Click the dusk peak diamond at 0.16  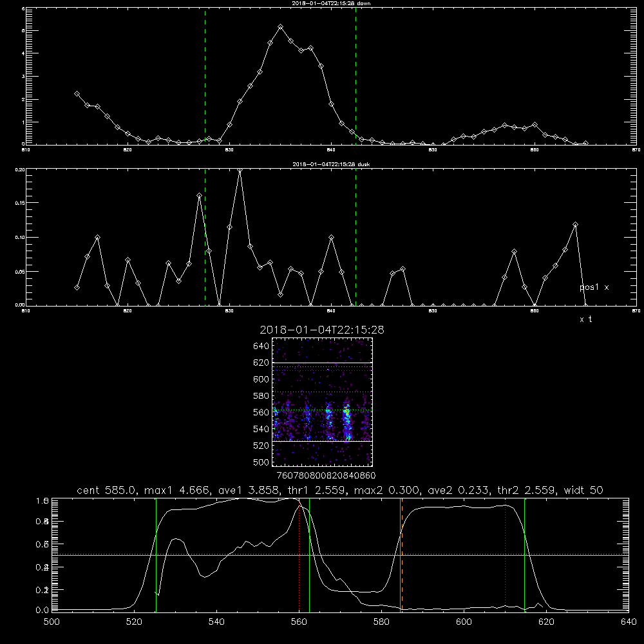coord(199,196)
